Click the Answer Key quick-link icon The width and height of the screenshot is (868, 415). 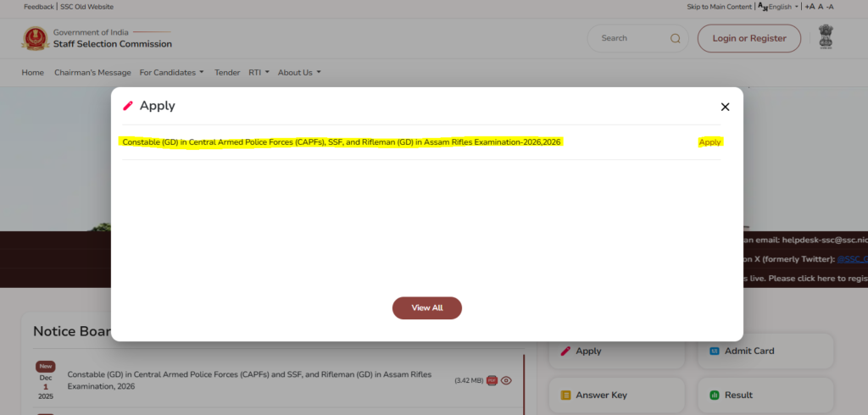coord(565,395)
